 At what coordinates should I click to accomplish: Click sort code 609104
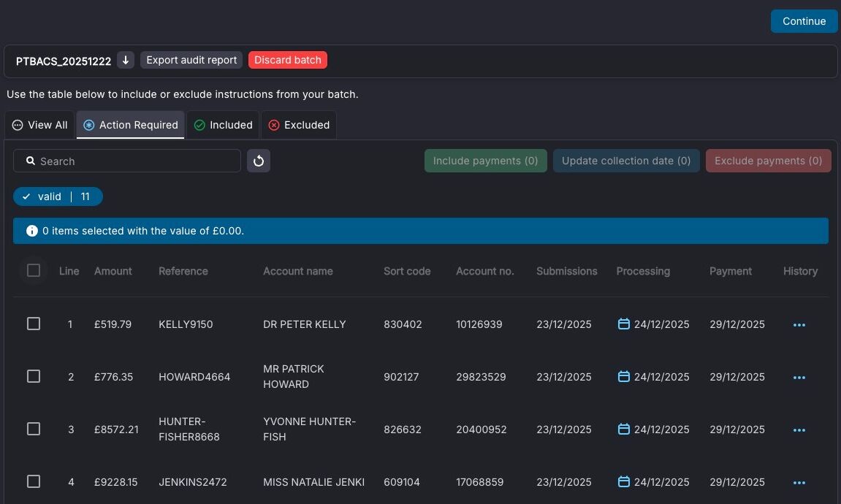pyautogui.click(x=402, y=482)
